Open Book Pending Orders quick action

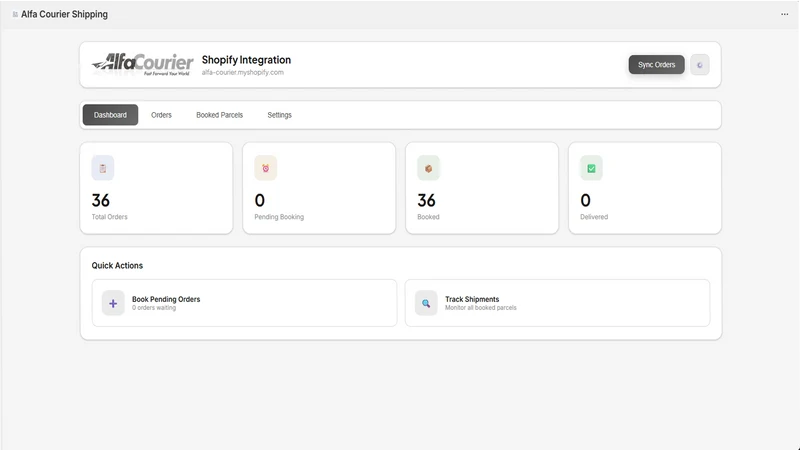point(244,303)
